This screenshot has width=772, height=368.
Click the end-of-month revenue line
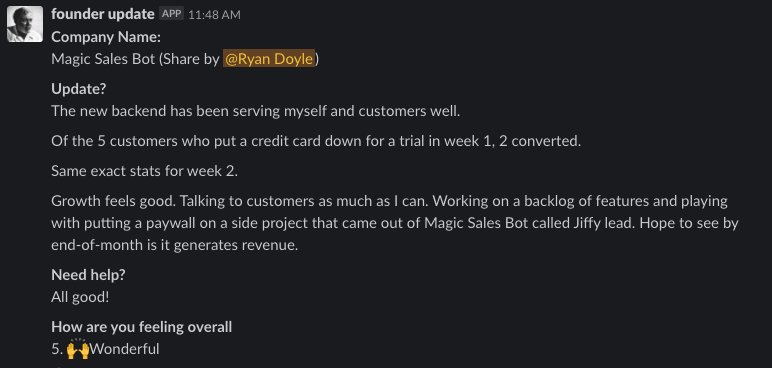click(x=175, y=245)
